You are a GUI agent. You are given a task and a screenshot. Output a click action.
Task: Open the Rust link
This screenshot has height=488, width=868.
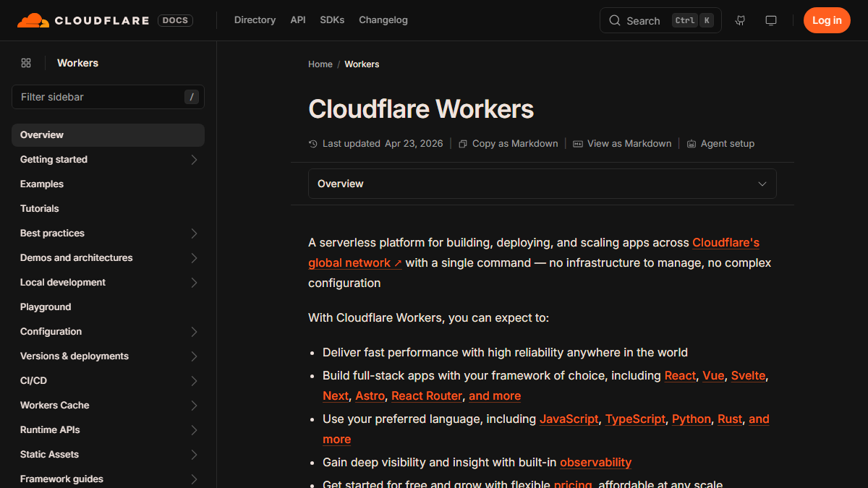[x=730, y=419]
